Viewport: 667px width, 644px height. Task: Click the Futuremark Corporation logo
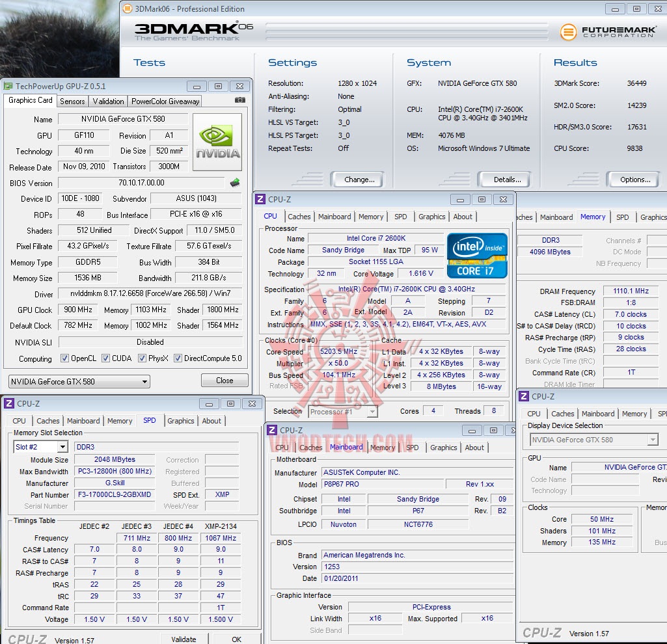[607, 32]
